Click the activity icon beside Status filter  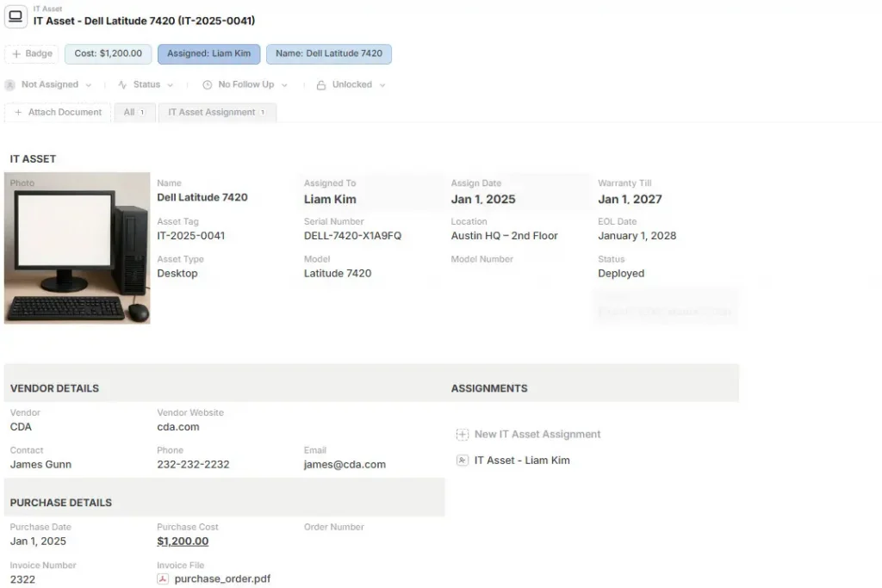[121, 84]
